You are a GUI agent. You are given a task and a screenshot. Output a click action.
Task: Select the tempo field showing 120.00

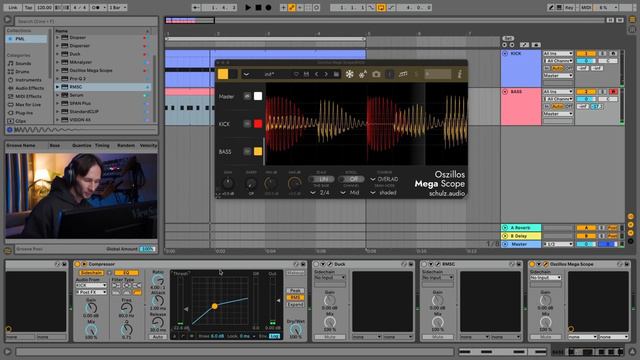pos(44,7)
